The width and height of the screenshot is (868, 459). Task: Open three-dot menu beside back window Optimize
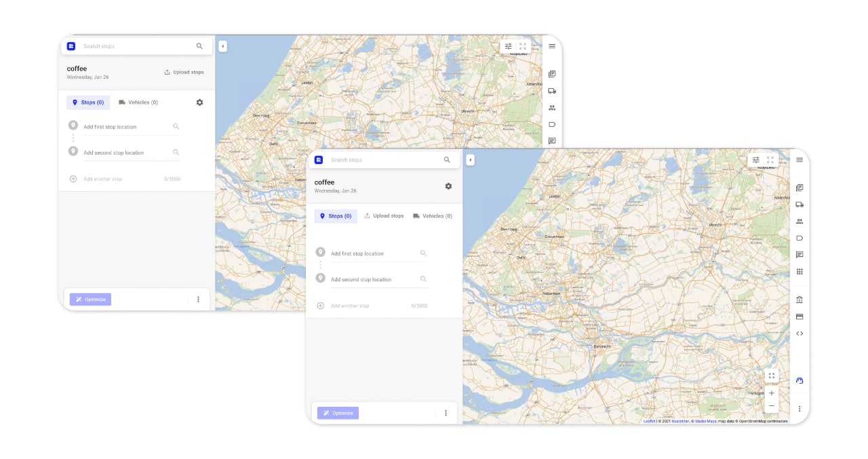(198, 299)
